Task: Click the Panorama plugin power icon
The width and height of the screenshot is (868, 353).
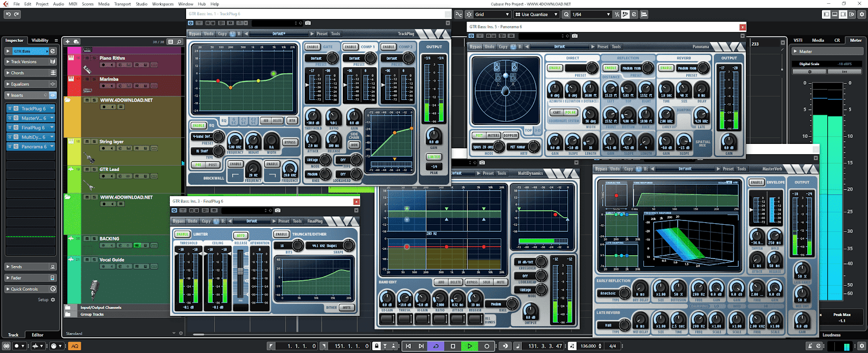Action: [471, 36]
